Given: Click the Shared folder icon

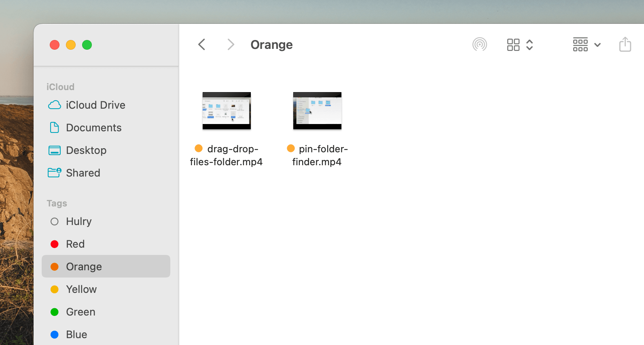Looking at the screenshot, I should pyautogui.click(x=55, y=172).
